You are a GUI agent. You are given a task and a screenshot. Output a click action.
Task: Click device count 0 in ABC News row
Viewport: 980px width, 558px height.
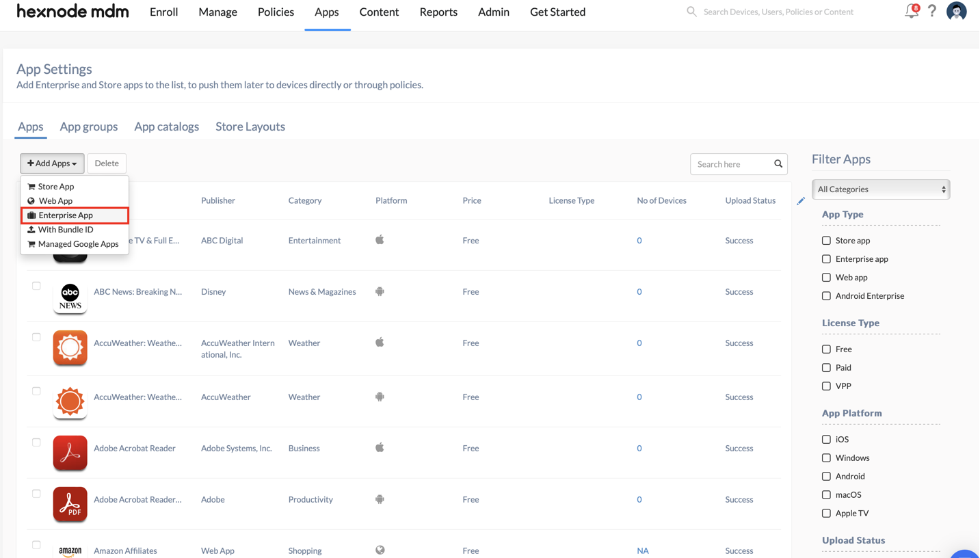pos(639,291)
